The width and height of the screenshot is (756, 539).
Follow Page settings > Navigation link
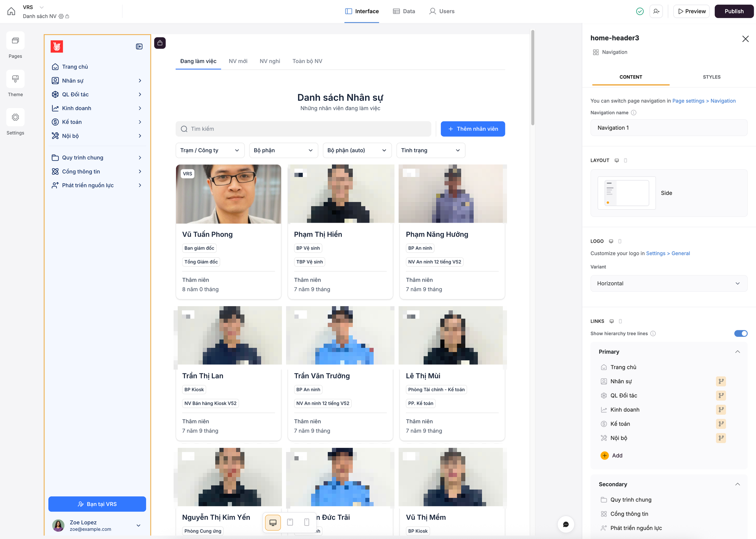704,101
